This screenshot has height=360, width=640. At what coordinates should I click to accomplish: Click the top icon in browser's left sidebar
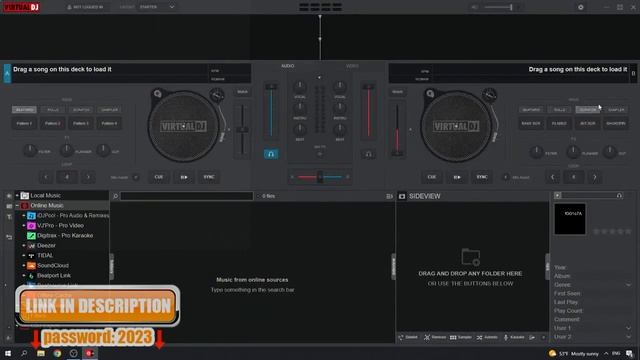pos(9,196)
